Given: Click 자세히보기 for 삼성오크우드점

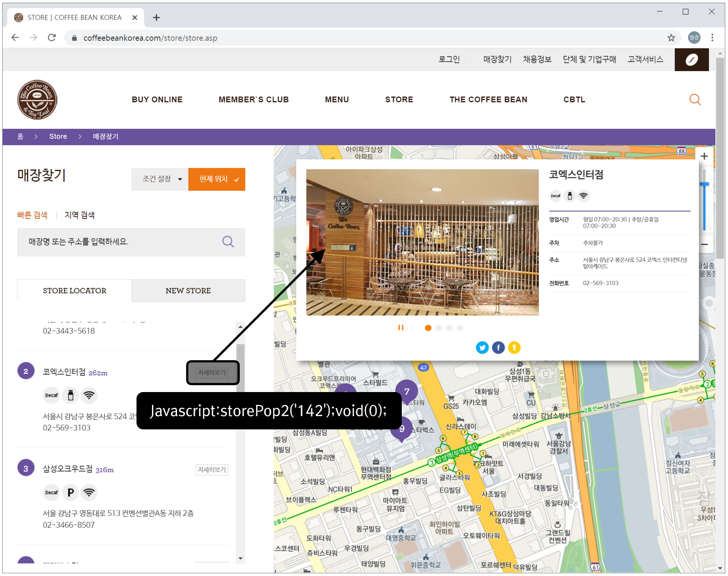Looking at the screenshot, I should coord(212,469).
